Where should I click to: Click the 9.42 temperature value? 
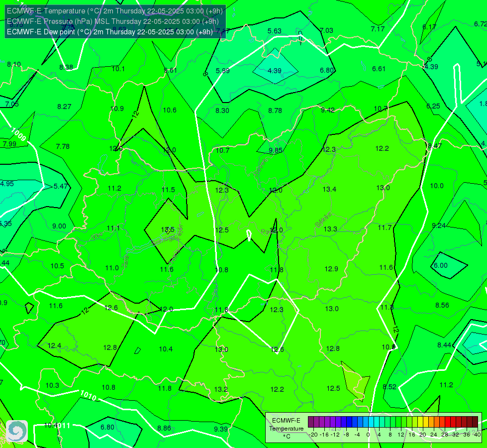pos(328,110)
